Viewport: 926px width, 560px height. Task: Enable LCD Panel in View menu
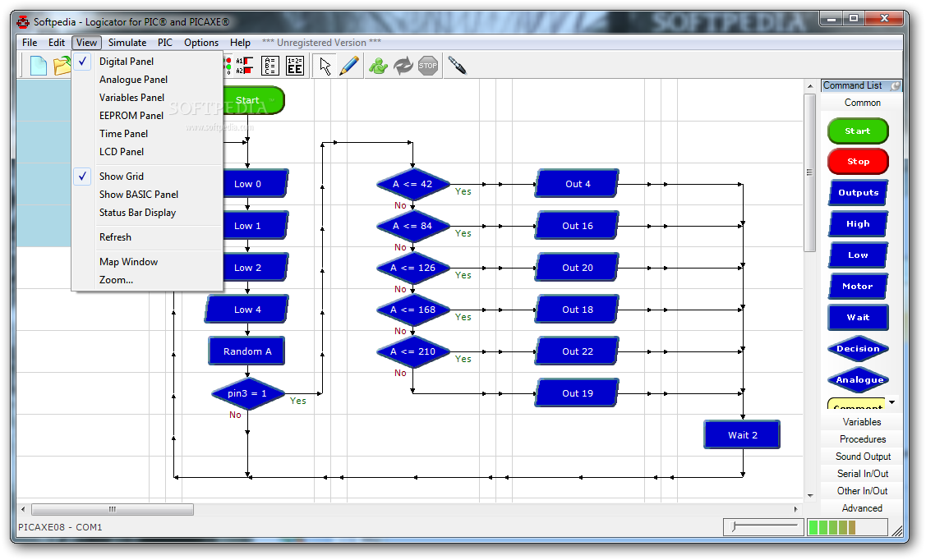pyautogui.click(x=147, y=152)
